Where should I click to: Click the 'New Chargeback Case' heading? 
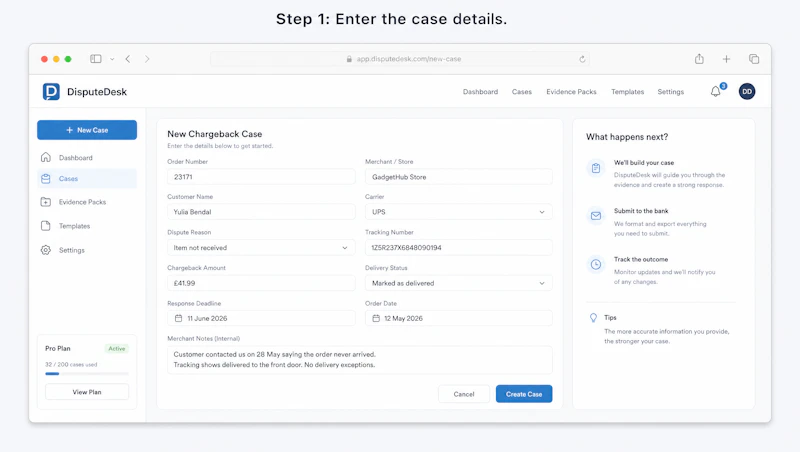(x=215, y=134)
